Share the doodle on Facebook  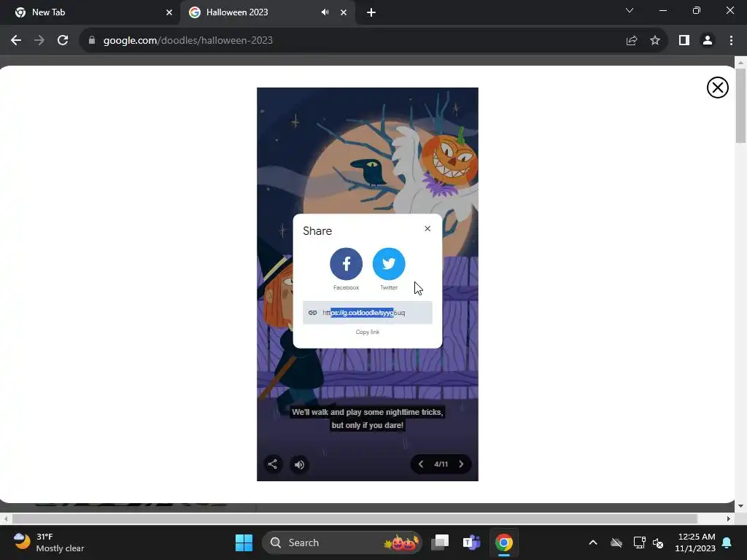tap(346, 263)
